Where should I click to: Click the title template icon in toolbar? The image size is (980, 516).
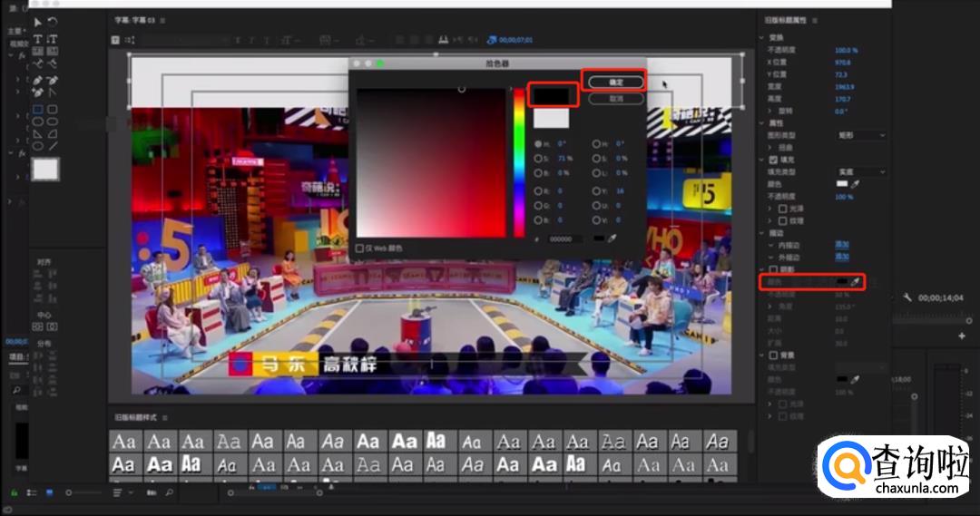(115, 39)
